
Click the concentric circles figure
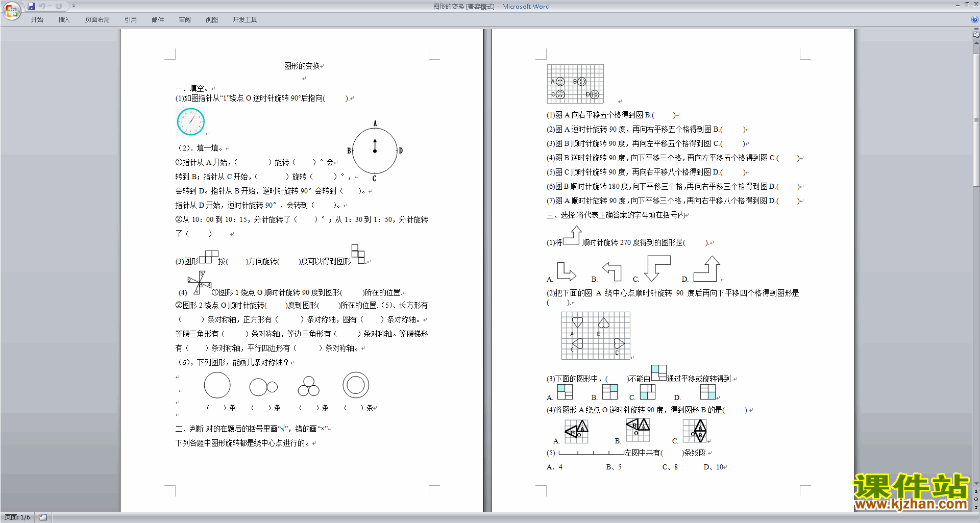coord(356,385)
